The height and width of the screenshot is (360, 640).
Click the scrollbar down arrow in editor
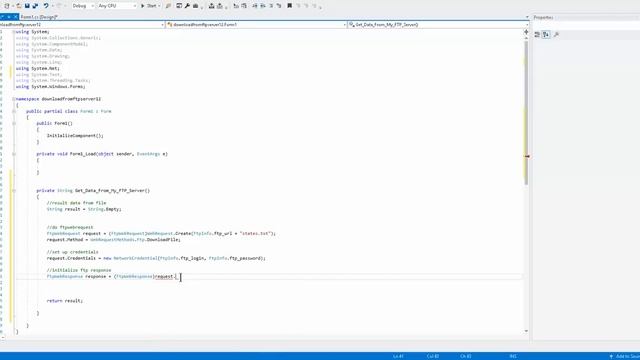[x=526, y=331]
